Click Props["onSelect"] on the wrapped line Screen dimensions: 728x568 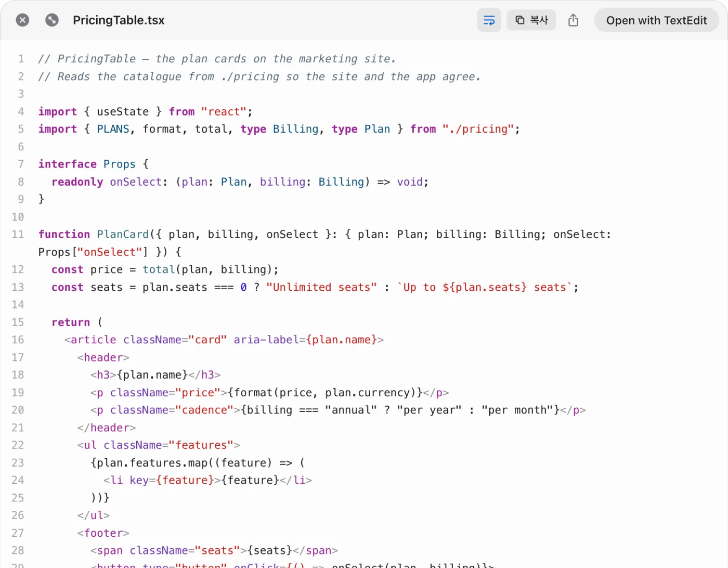tap(94, 252)
